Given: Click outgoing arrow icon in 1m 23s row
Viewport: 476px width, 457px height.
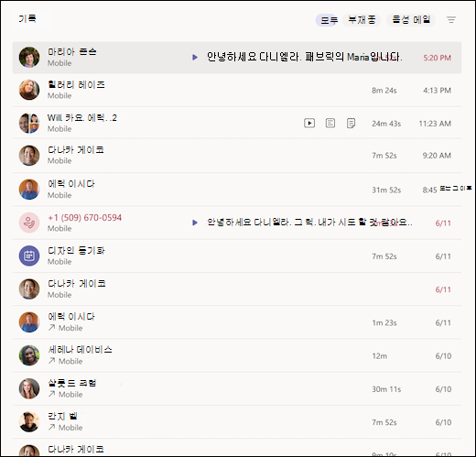Looking at the screenshot, I should (x=51, y=328).
